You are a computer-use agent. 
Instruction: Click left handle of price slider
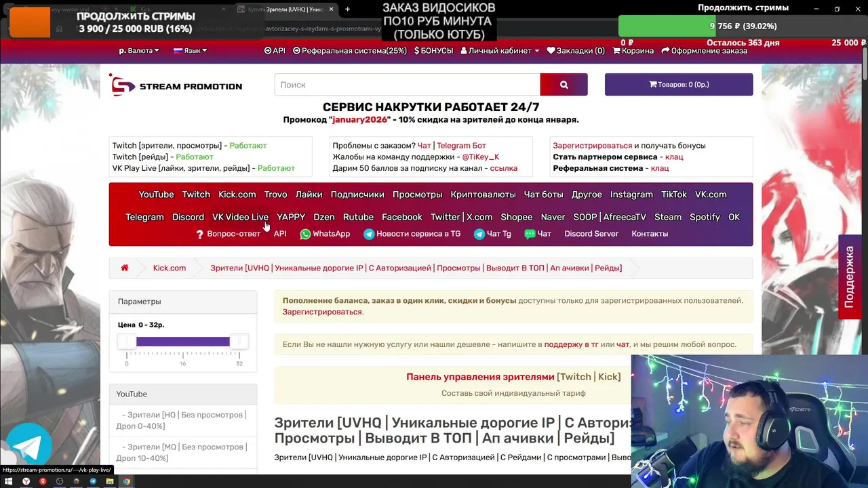(x=127, y=342)
